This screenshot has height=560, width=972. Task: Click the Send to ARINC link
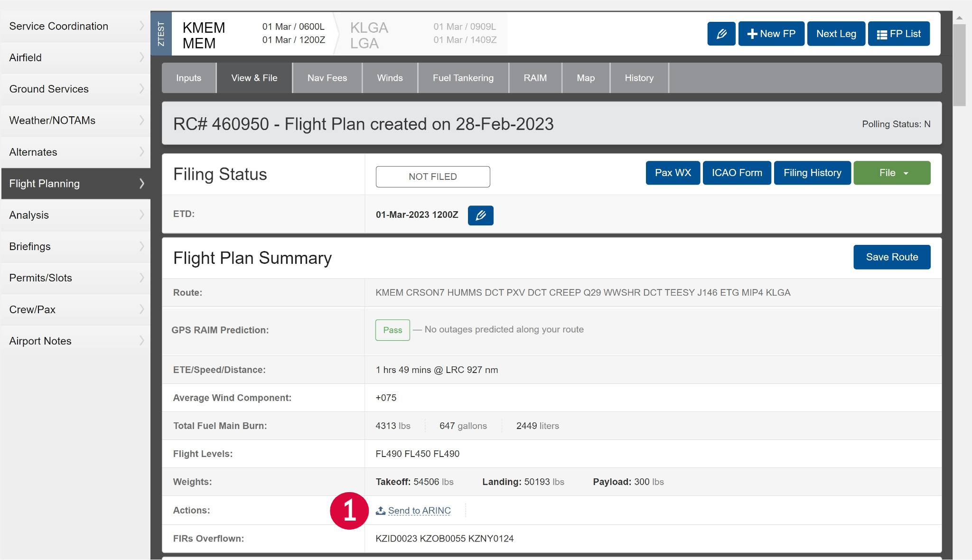pyautogui.click(x=419, y=511)
